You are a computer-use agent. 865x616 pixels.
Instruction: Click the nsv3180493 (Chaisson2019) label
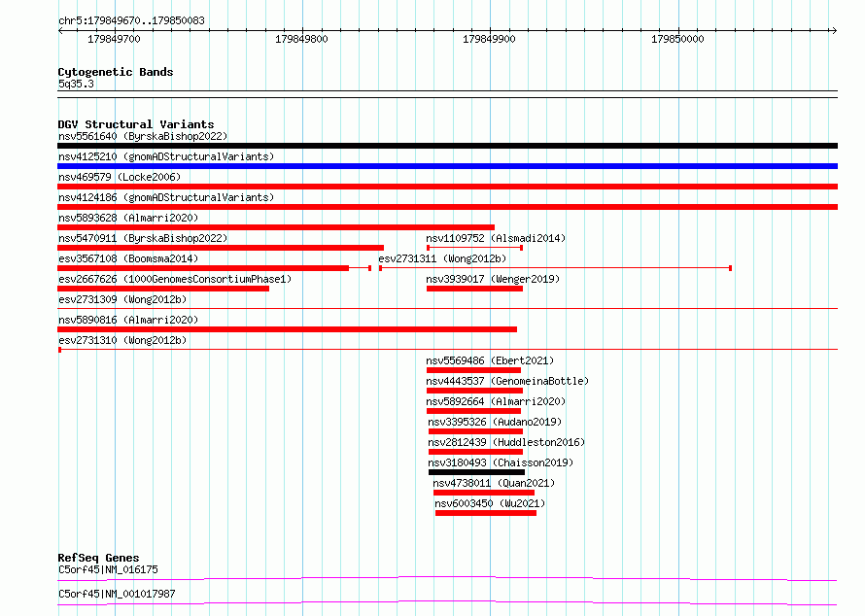click(501, 462)
